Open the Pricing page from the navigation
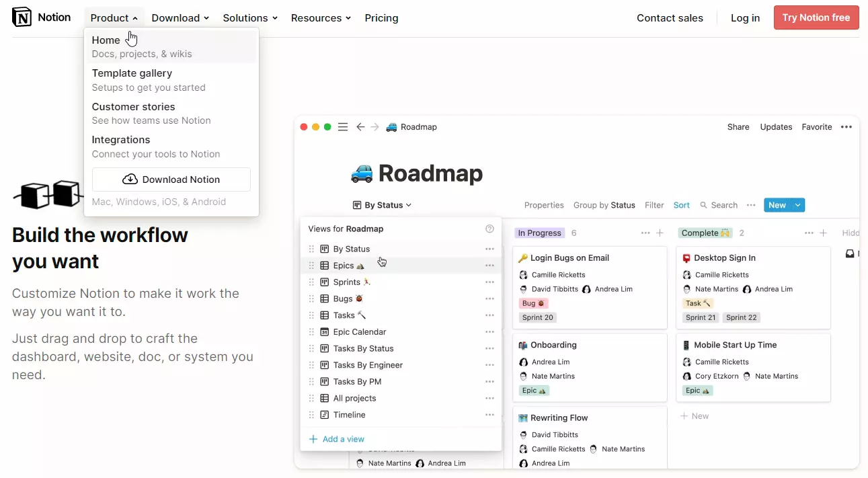This screenshot has width=868, height=478. pos(381,18)
